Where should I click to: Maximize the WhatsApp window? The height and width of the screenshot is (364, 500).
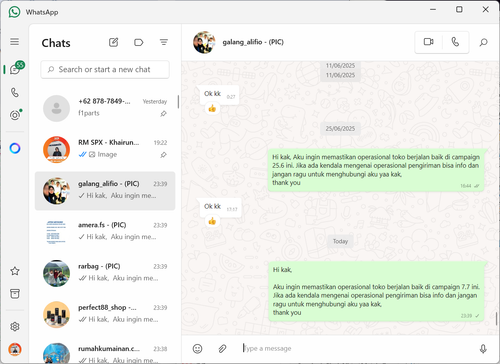pyautogui.click(x=459, y=9)
